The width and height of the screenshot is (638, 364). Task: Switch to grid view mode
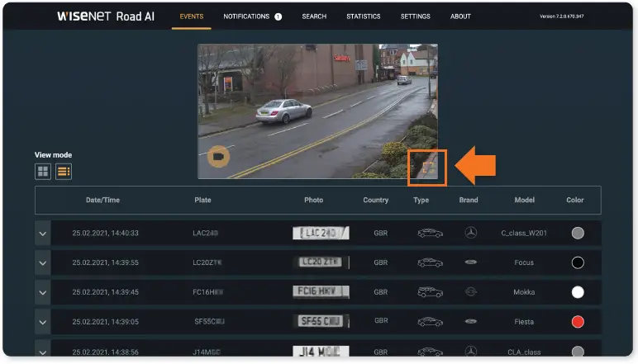(x=43, y=171)
